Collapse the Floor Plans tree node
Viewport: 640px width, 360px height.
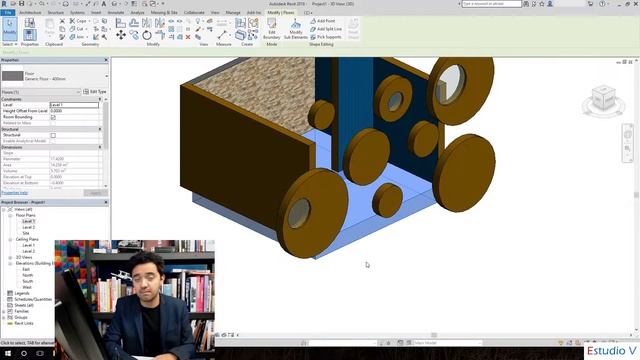click(x=10, y=216)
